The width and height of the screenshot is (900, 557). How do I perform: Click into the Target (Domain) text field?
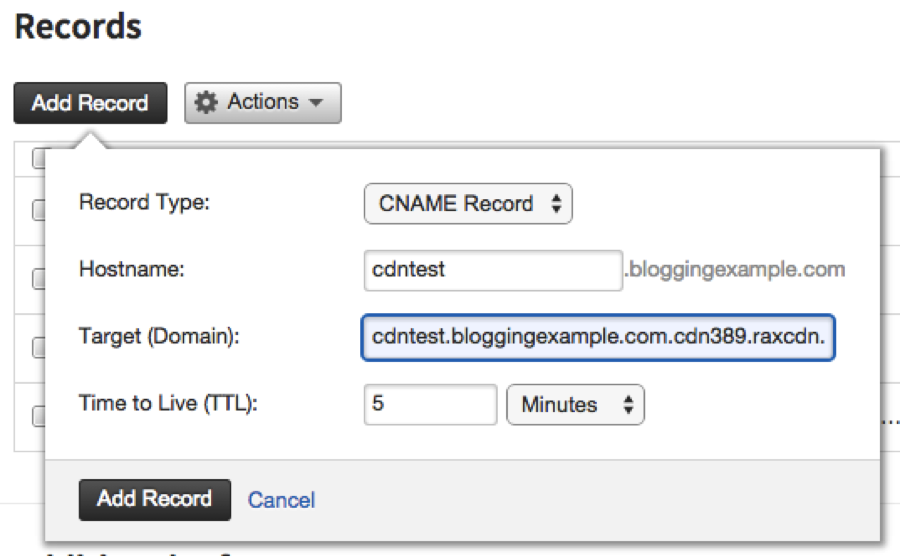click(x=598, y=337)
